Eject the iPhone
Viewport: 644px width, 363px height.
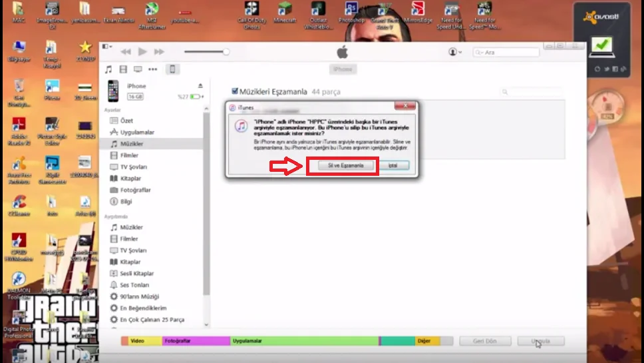point(200,85)
